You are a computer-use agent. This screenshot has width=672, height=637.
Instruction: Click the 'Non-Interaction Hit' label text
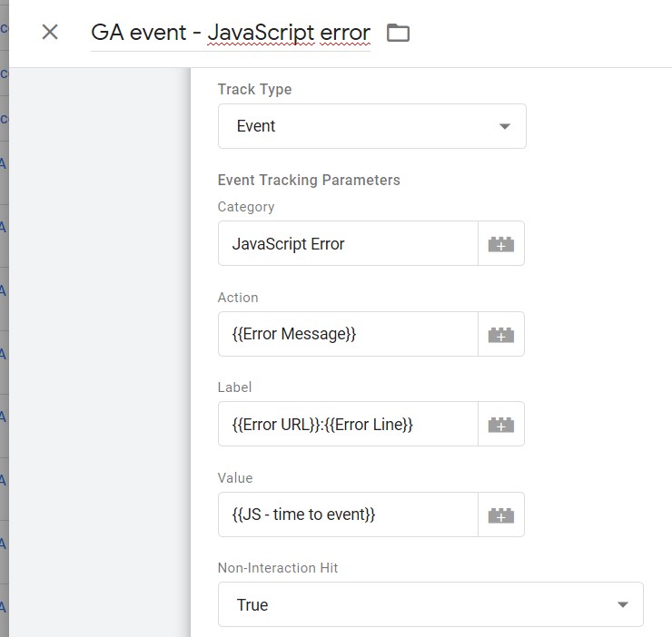pos(278,568)
